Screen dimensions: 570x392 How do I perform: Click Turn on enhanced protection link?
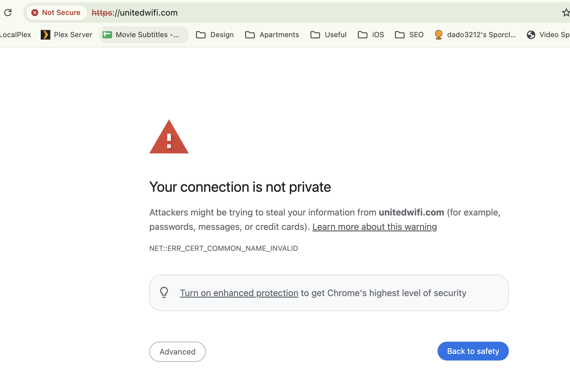click(239, 293)
